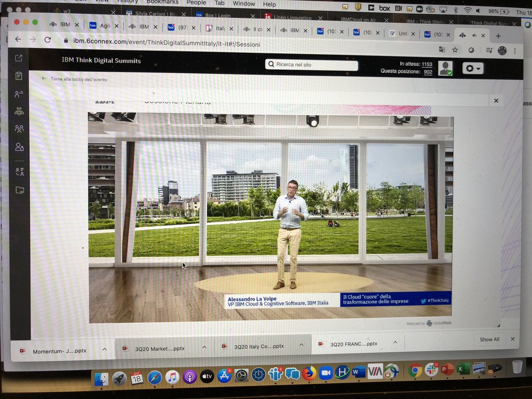Open Trash in the Dock
The height and width of the screenshot is (399, 532).
[517, 367]
